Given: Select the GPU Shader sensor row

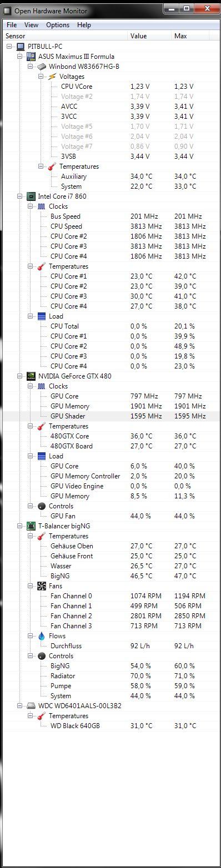Looking at the screenshot, I should (x=110, y=416).
